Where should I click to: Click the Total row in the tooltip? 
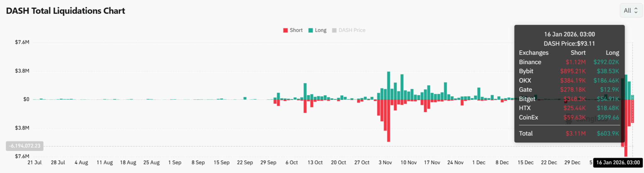tap(569, 133)
